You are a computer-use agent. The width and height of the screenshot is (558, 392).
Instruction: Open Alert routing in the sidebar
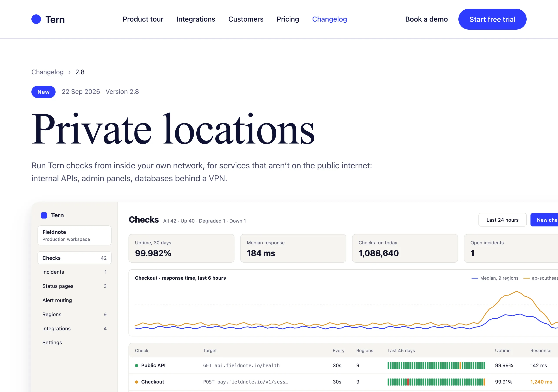click(x=74, y=300)
